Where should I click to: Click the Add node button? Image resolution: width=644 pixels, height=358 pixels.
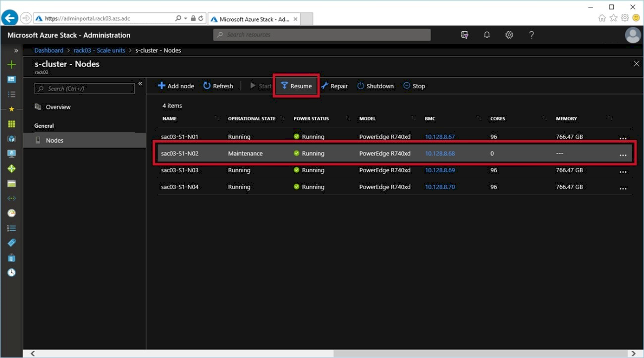coord(176,86)
